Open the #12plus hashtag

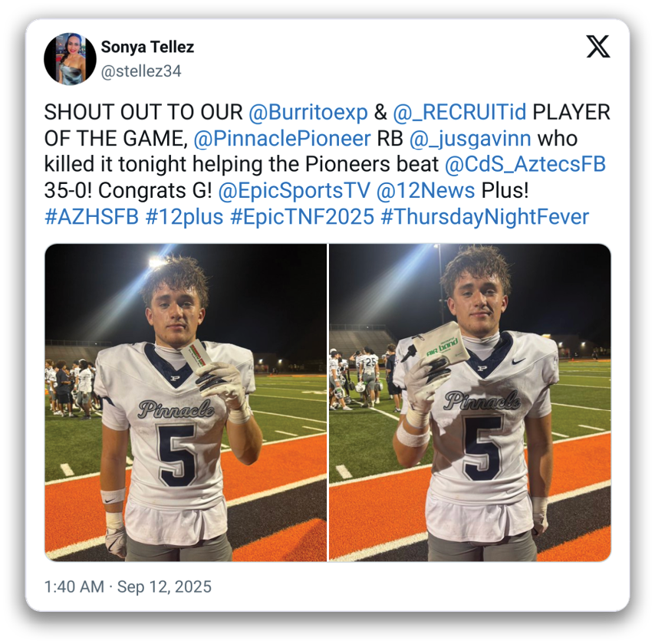coord(184,217)
